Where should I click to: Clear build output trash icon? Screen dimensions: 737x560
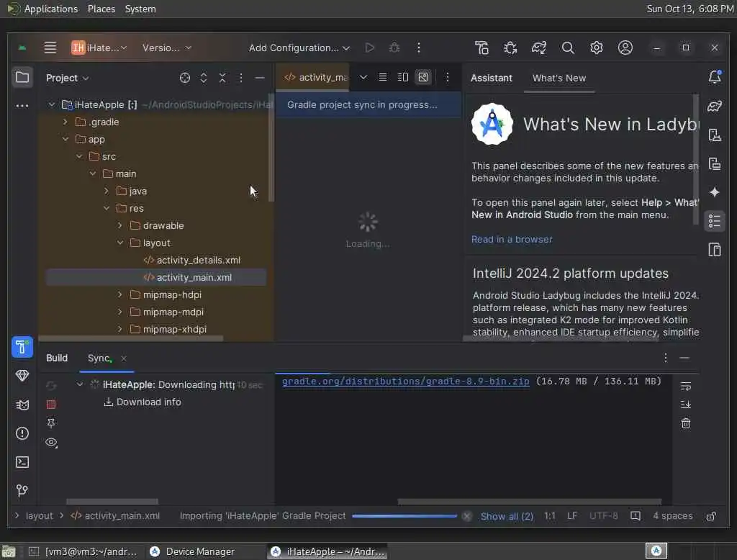tap(686, 424)
